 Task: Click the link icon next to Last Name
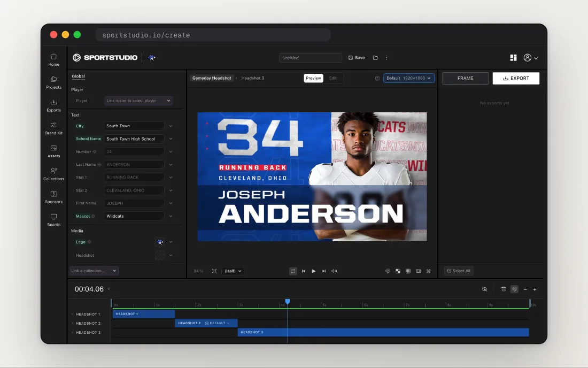99,165
